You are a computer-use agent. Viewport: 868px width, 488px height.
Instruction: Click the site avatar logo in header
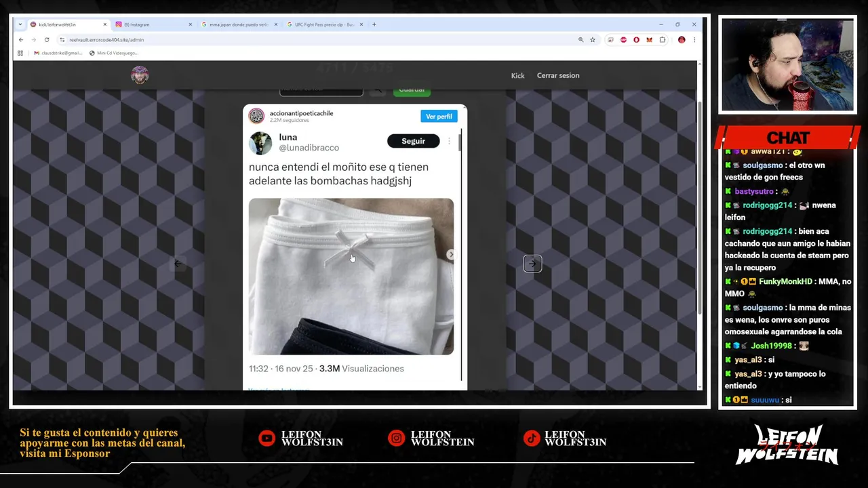click(x=140, y=75)
